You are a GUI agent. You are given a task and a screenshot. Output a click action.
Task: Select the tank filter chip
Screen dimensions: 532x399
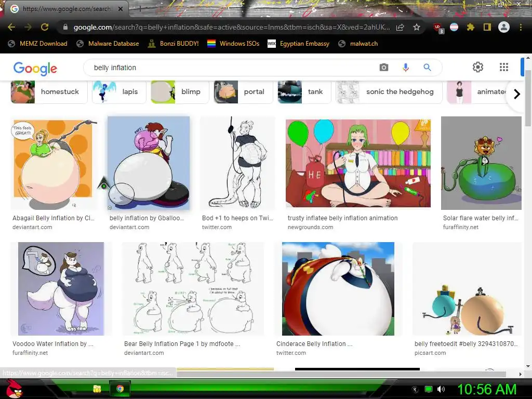pyautogui.click(x=304, y=91)
